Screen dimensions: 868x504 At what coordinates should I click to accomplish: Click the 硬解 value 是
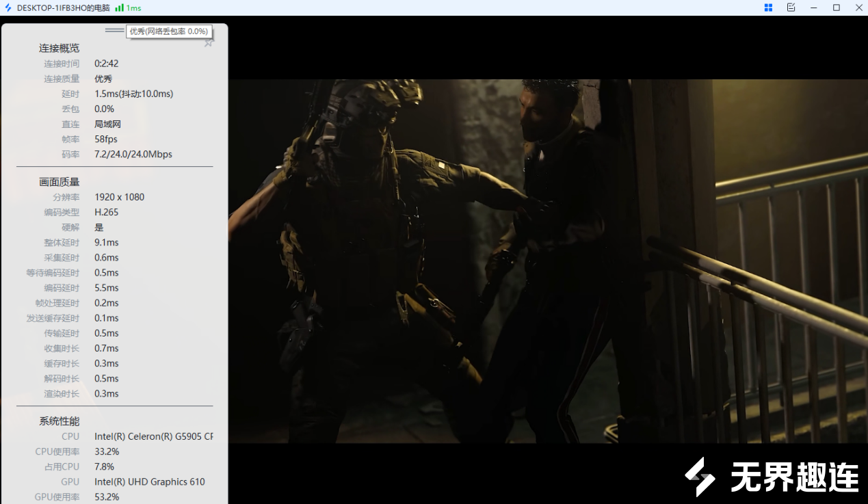pyautogui.click(x=99, y=227)
